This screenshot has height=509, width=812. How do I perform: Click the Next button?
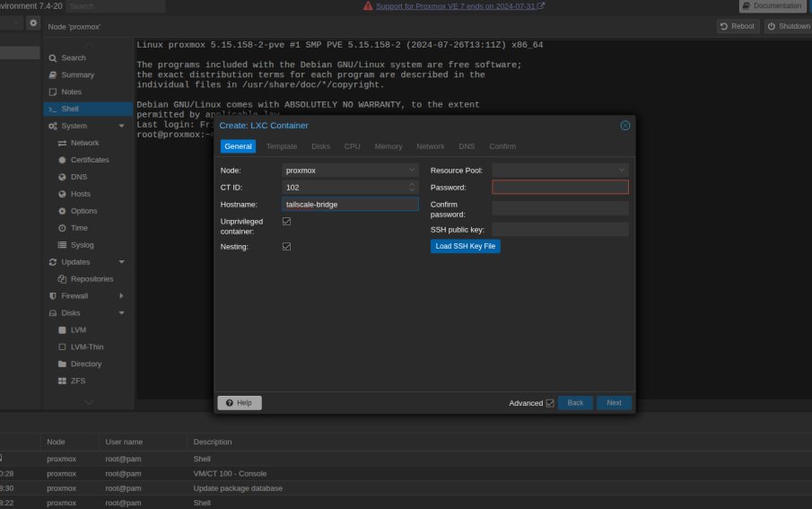[614, 403]
